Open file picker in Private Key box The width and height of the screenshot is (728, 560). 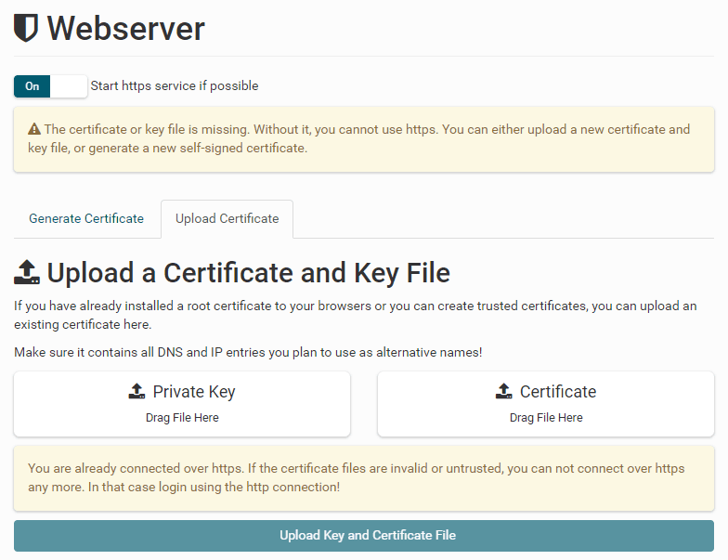(x=182, y=404)
